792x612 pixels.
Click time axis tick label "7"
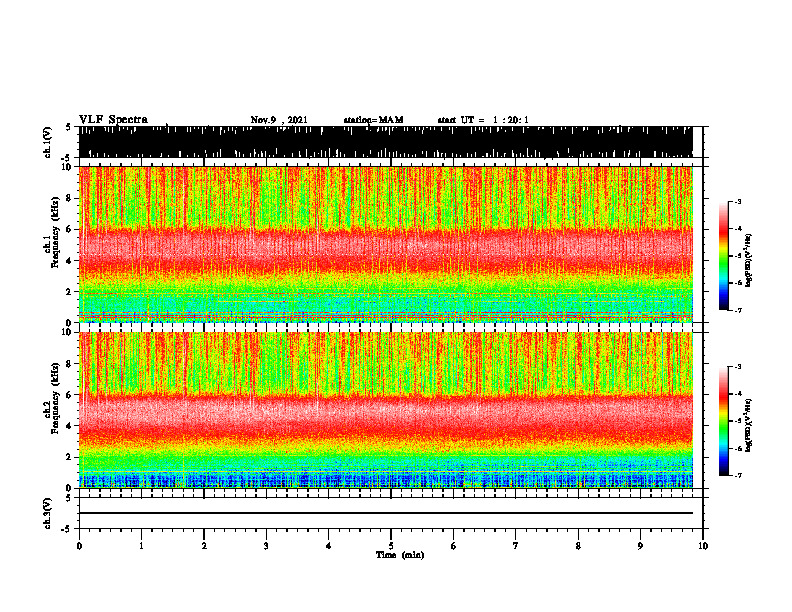point(516,546)
